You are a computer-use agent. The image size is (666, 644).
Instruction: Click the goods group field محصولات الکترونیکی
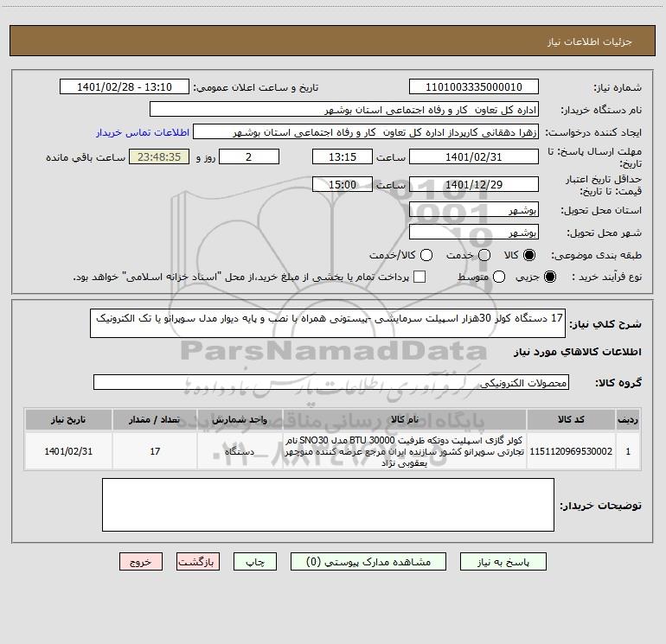click(331, 382)
